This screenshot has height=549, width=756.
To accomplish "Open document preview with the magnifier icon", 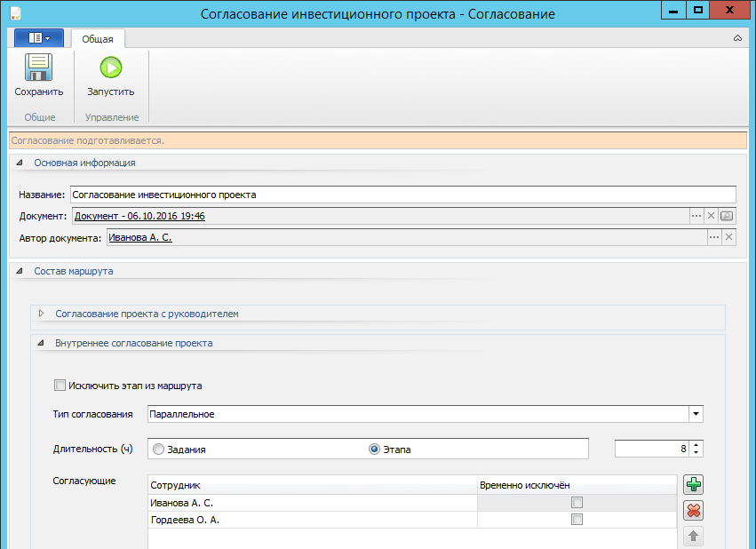I will point(728,216).
